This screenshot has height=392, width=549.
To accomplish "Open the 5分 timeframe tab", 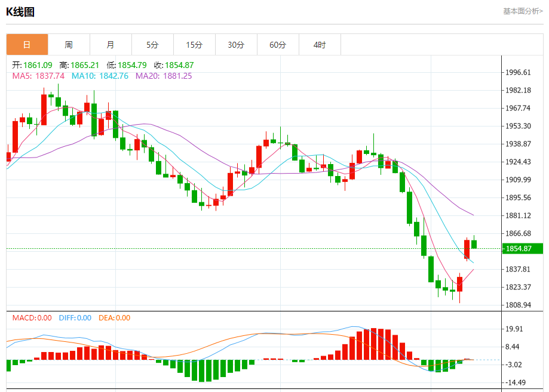I will point(152,44).
